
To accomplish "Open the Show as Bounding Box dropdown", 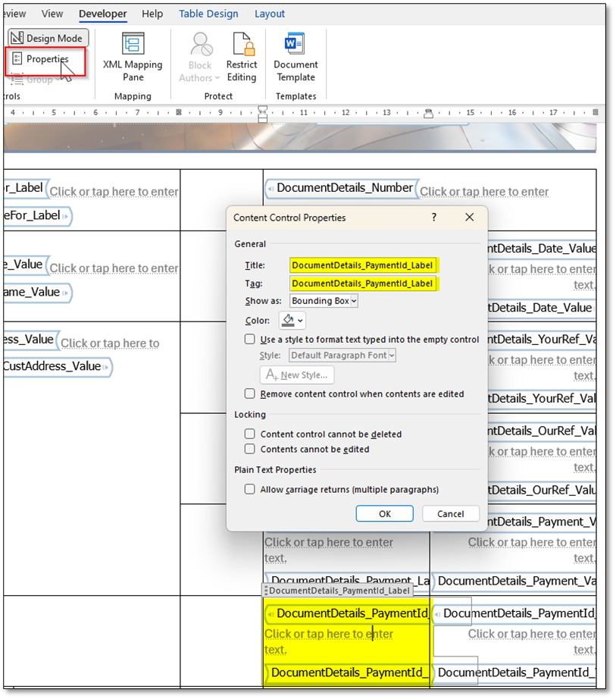I will click(x=324, y=300).
